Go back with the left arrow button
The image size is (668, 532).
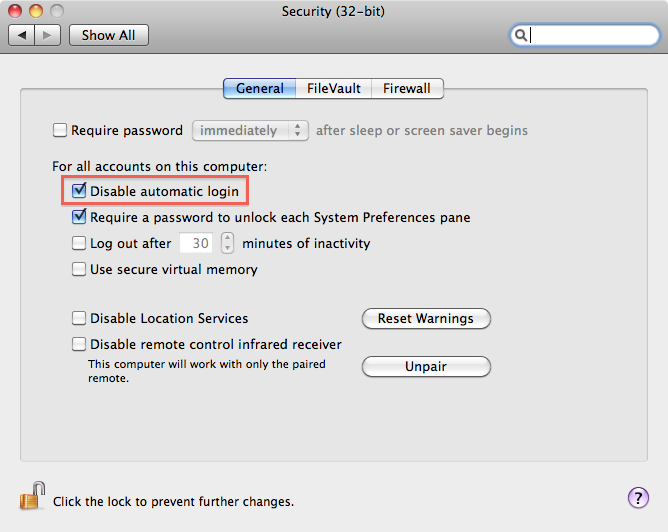tap(22, 35)
